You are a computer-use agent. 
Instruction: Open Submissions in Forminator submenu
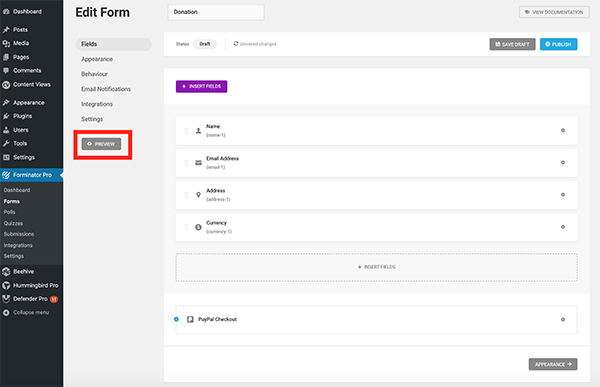[x=19, y=234]
